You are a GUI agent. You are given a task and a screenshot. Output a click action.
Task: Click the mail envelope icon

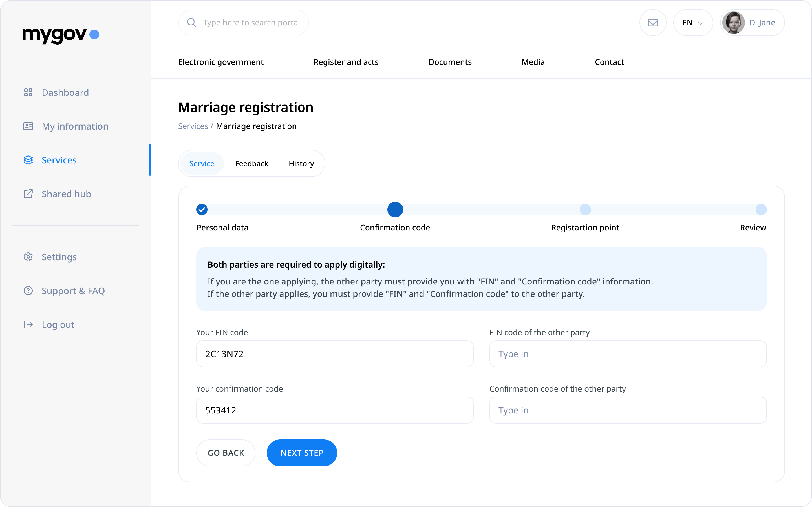652,23
